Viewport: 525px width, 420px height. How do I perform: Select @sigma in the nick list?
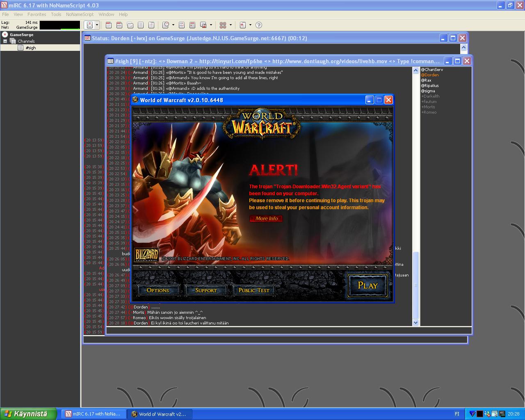pyautogui.click(x=428, y=91)
